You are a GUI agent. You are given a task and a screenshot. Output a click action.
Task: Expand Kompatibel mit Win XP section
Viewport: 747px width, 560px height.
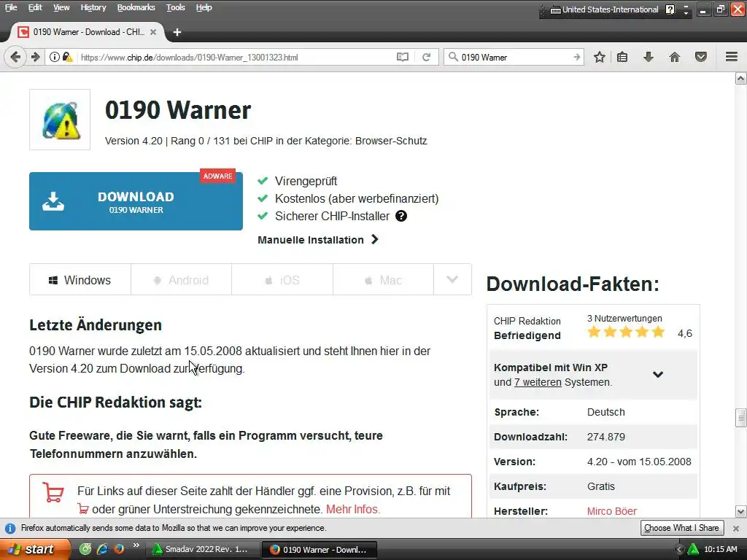tap(658, 374)
